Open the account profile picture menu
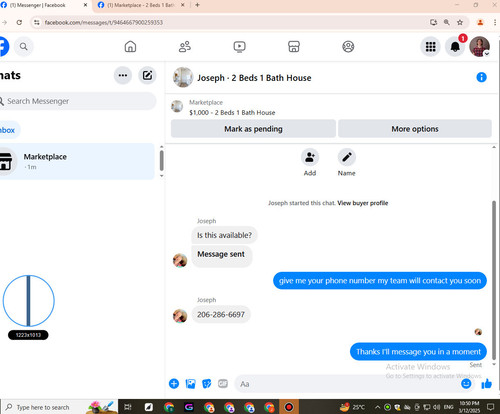 [479, 47]
